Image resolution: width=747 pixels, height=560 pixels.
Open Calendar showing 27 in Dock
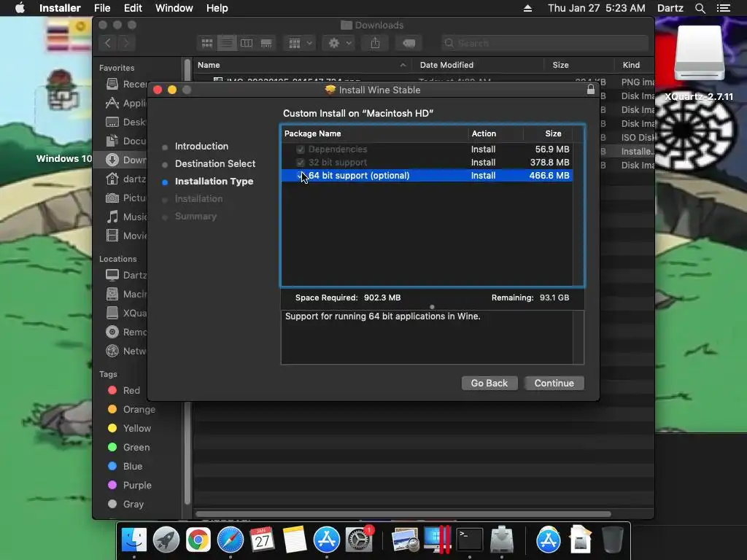(262, 540)
